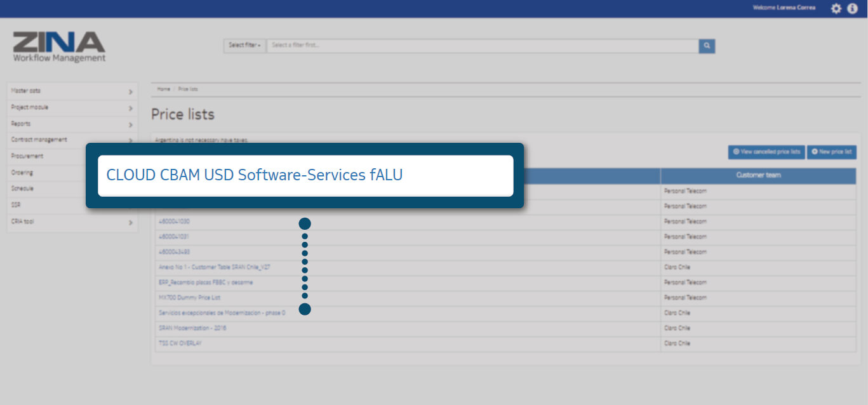
Task: Open CLOUD CBAM USD Software-Services fALU link
Action: 254,175
